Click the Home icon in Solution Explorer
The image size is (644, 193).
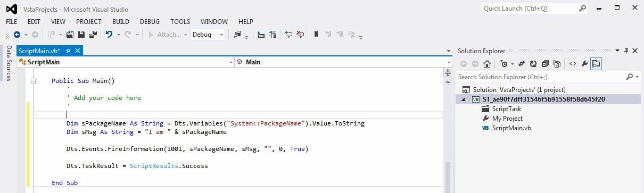click(486, 64)
